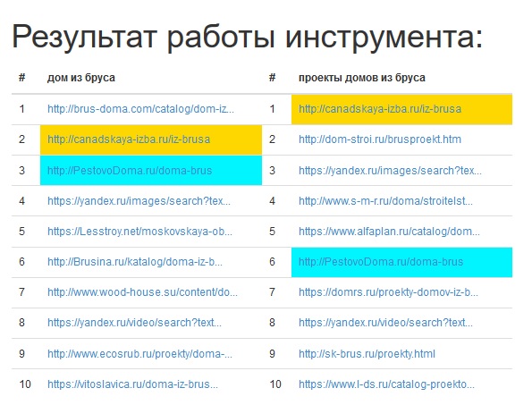Image resolution: width=532 pixels, height=405 pixels.
Task: Open the brus-doma.com catalog link
Action: tap(140, 109)
